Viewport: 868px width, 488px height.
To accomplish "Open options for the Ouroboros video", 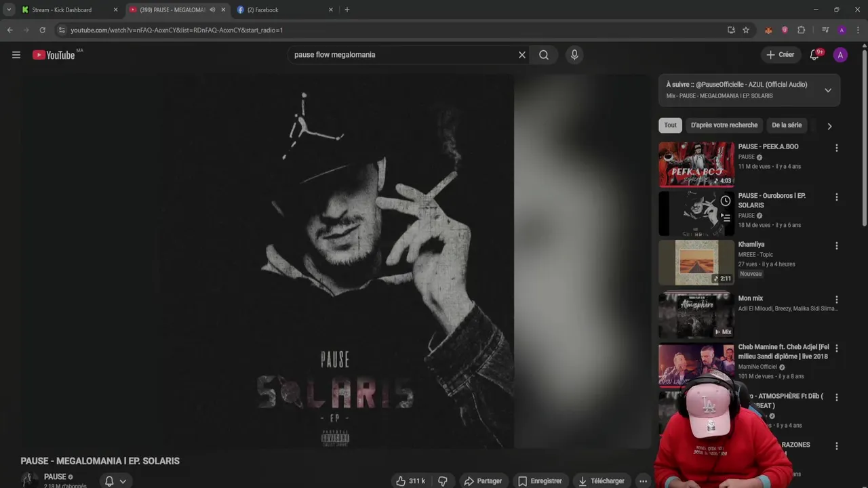I will point(837,197).
